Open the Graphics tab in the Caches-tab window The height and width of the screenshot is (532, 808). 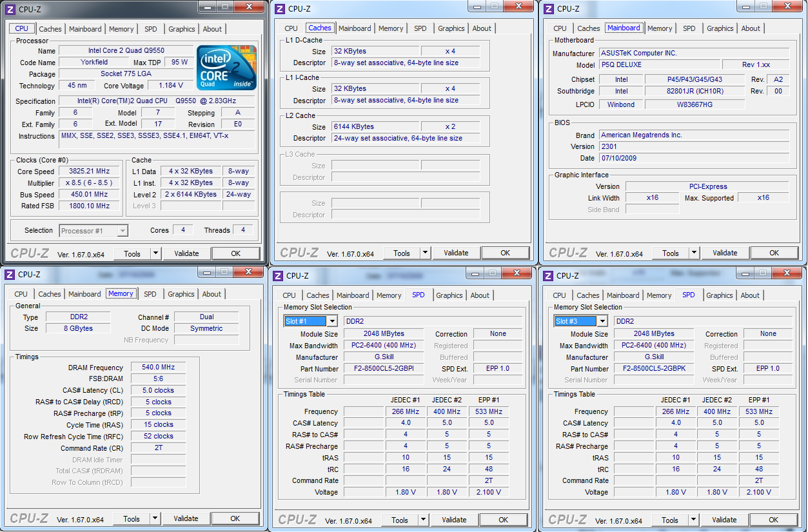point(451,28)
